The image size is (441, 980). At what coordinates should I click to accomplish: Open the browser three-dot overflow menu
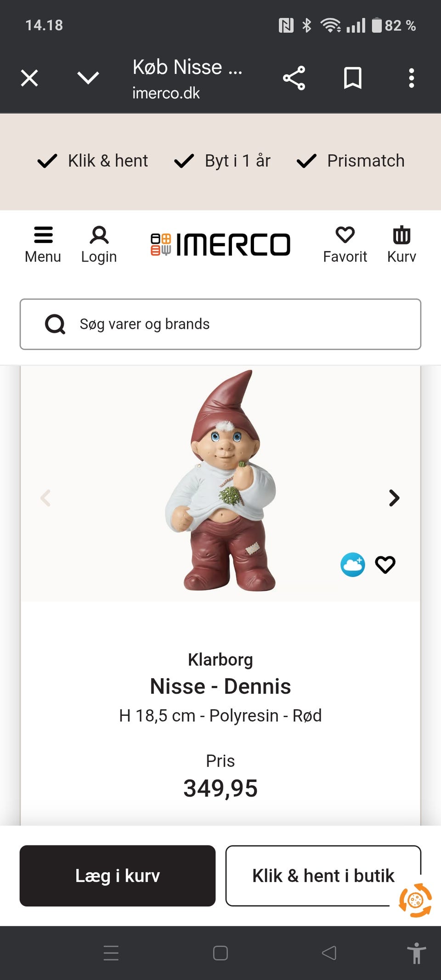412,78
